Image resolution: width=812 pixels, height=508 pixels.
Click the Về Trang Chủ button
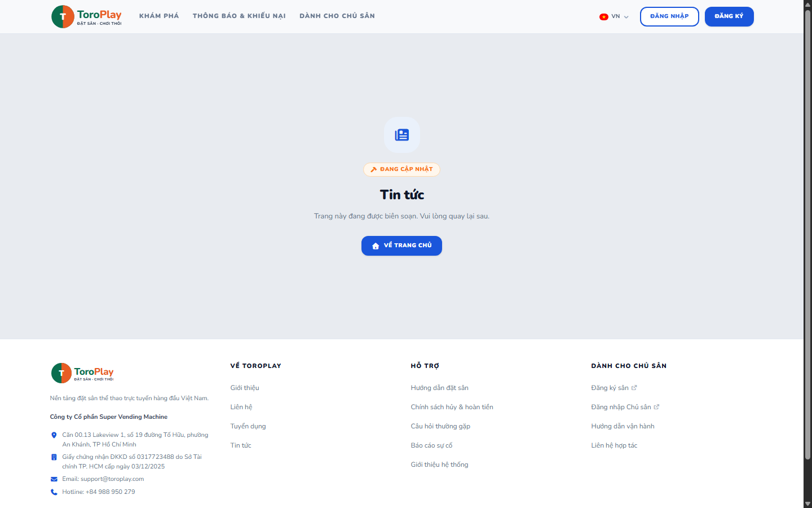(401, 246)
